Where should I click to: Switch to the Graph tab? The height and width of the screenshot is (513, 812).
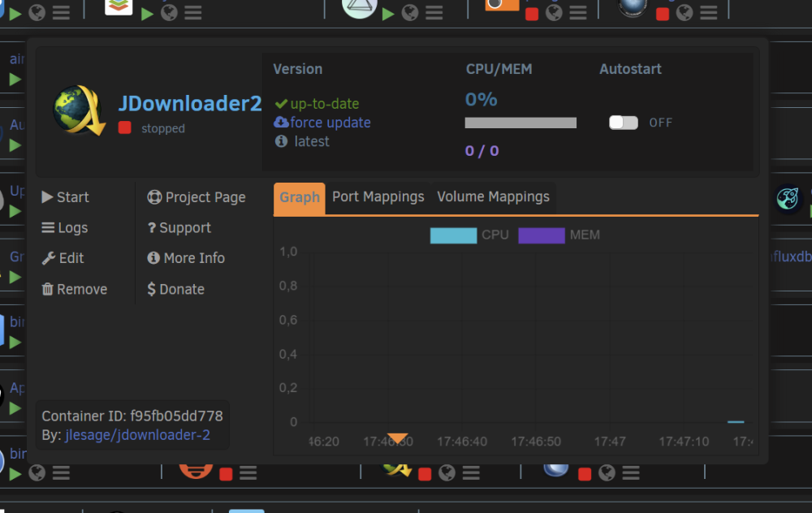(x=300, y=197)
